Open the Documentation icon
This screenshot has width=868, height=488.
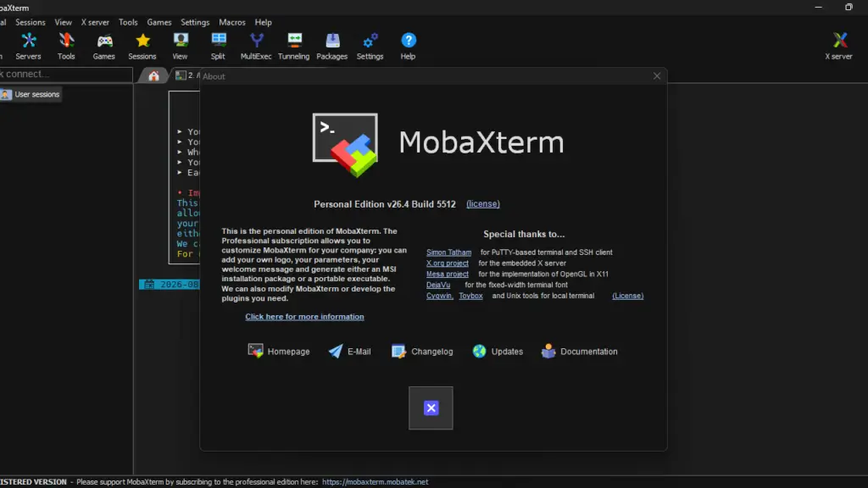click(x=548, y=352)
